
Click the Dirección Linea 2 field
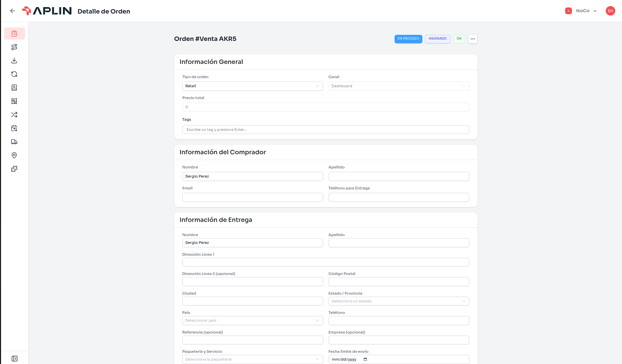(253, 281)
